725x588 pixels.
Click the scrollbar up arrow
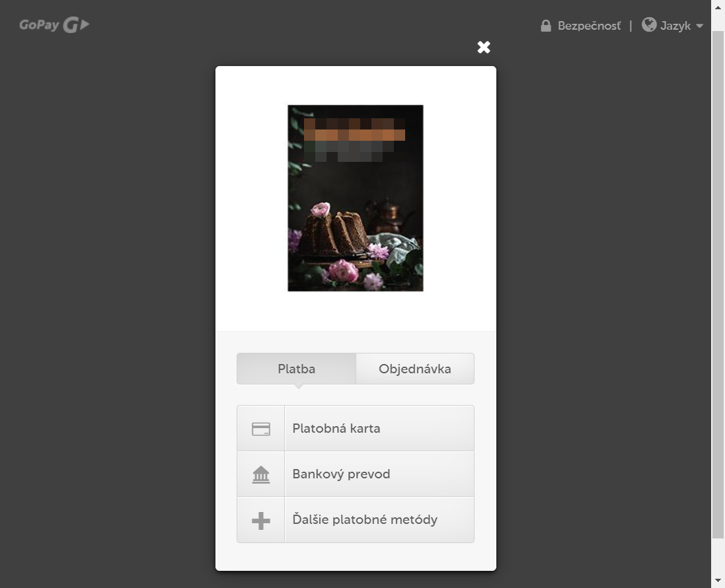click(x=718, y=7)
